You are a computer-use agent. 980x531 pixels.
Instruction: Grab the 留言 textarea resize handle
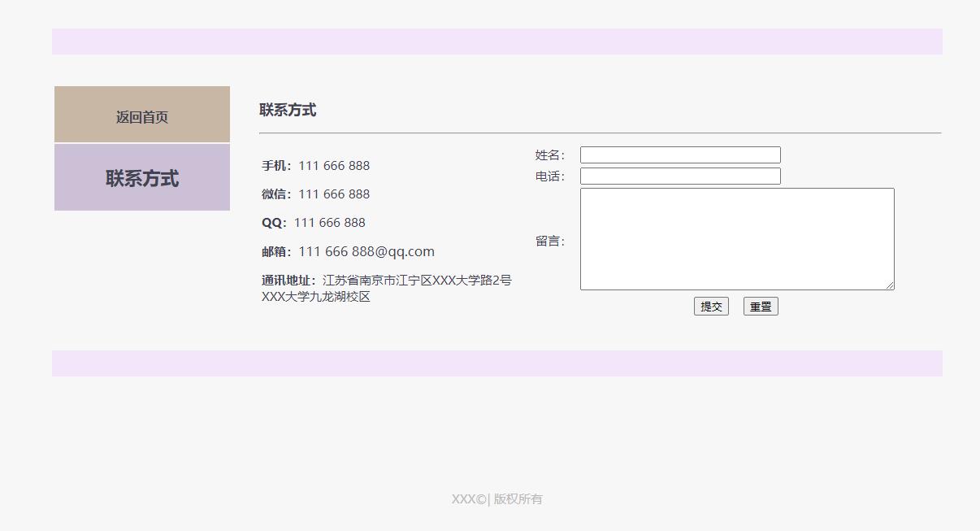890,285
